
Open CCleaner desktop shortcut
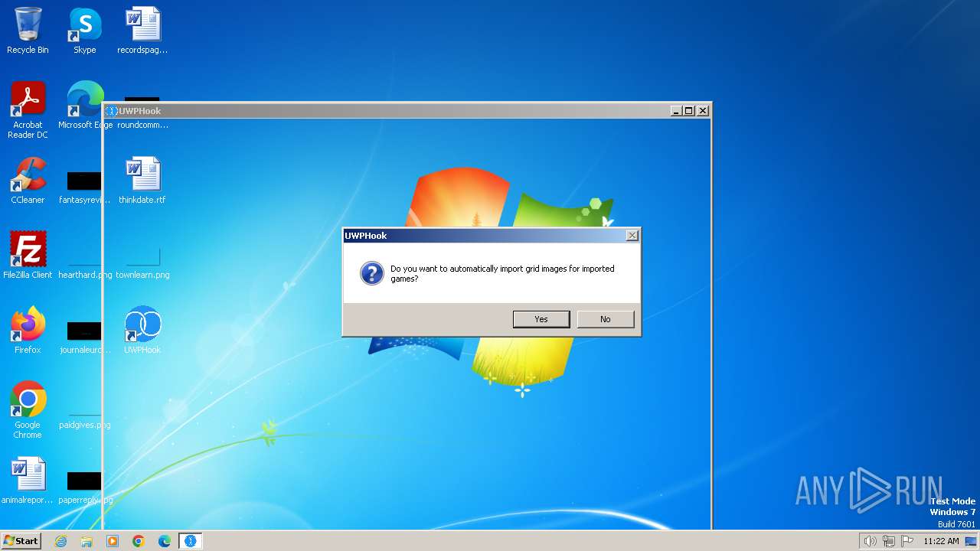click(x=28, y=181)
